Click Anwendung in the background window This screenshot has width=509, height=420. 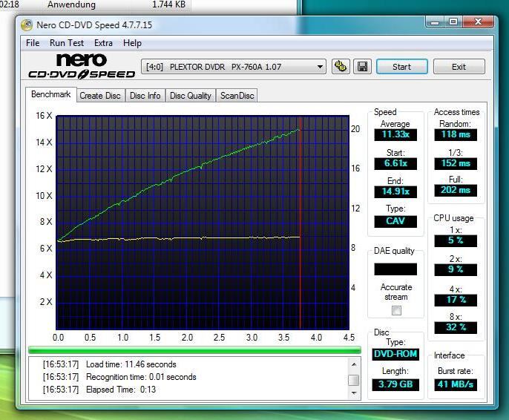(x=71, y=4)
